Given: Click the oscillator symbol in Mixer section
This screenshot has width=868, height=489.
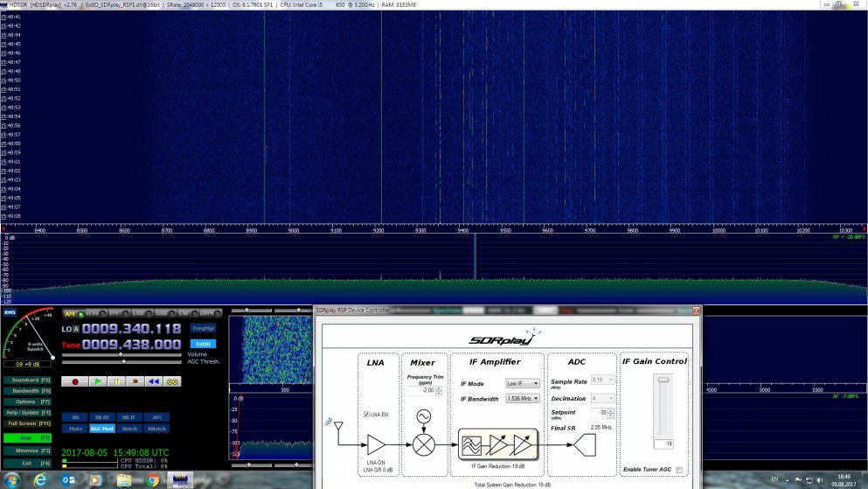Looking at the screenshot, I should pos(423,416).
